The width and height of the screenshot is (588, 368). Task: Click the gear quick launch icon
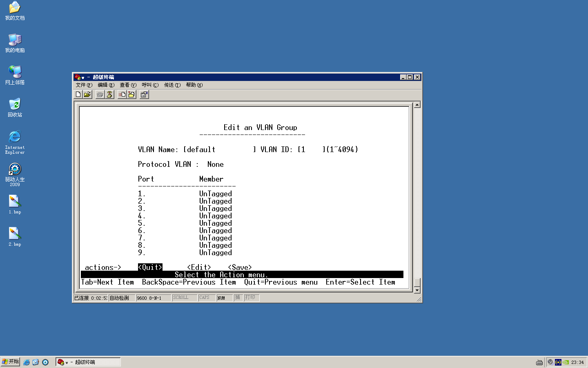[x=45, y=362]
